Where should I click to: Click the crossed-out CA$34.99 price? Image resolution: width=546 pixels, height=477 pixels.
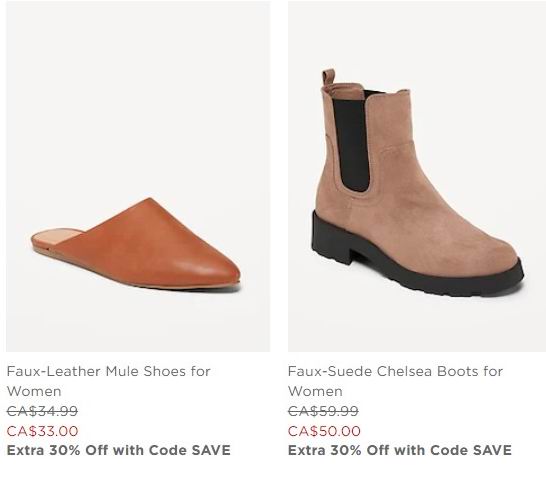pos(42,411)
